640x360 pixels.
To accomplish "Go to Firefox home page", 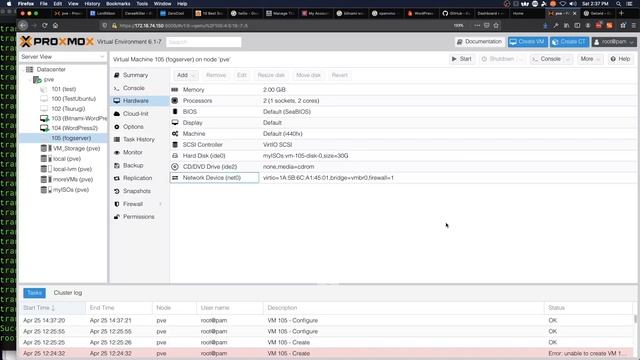I will [x=55, y=25].
